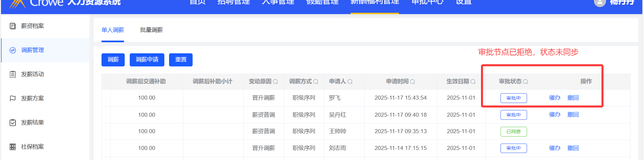Click the applicant name 吴丹红
This screenshot has width=644, height=160.
pos(337,115)
